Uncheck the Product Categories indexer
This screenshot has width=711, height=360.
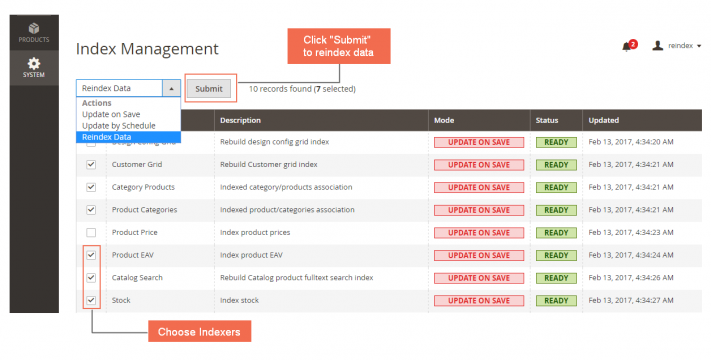coord(91,209)
